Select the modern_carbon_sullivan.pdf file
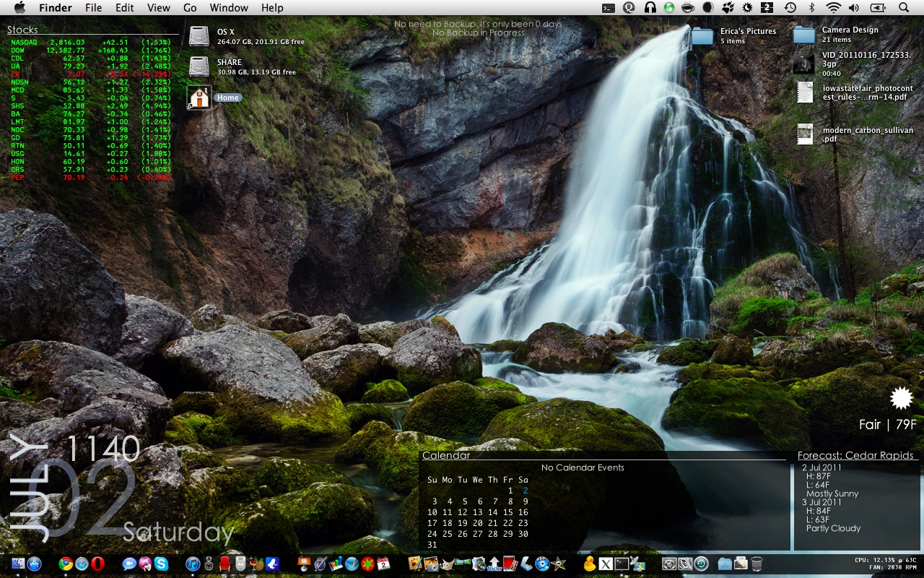This screenshot has width=924, height=578. 805,134
